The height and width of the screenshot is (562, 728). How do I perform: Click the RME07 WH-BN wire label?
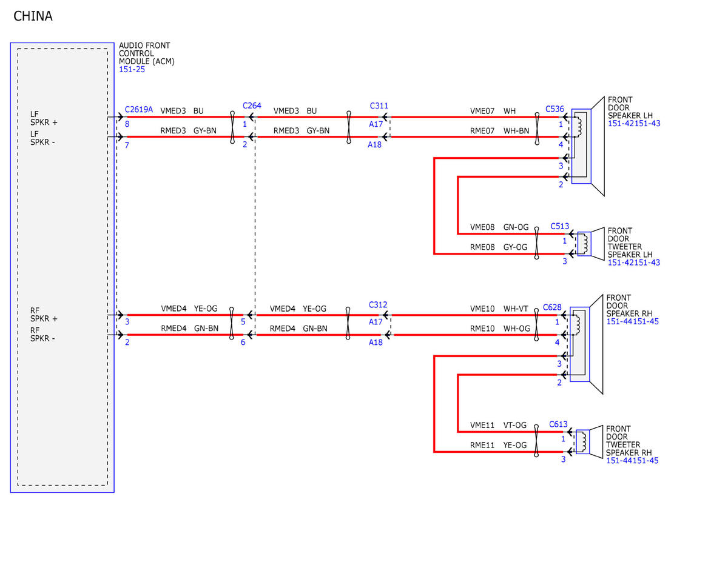499,130
